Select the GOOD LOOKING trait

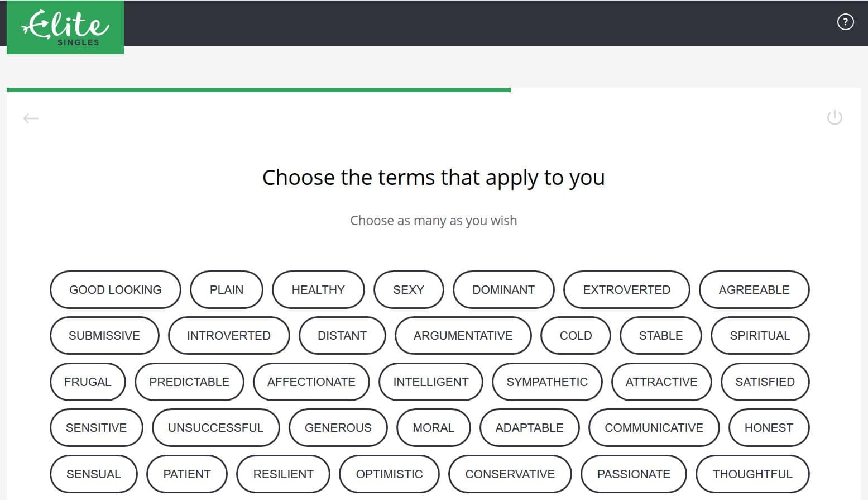[115, 289]
